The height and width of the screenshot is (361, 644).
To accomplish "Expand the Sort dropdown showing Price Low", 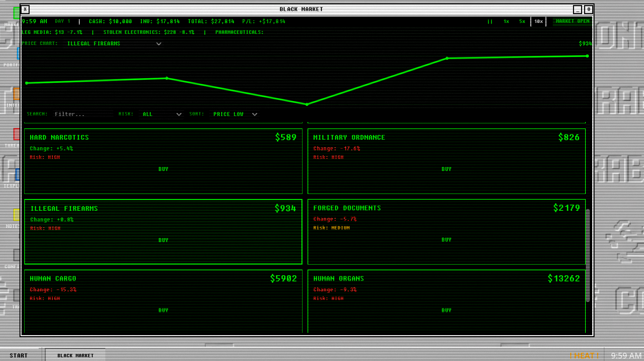I will [x=235, y=114].
